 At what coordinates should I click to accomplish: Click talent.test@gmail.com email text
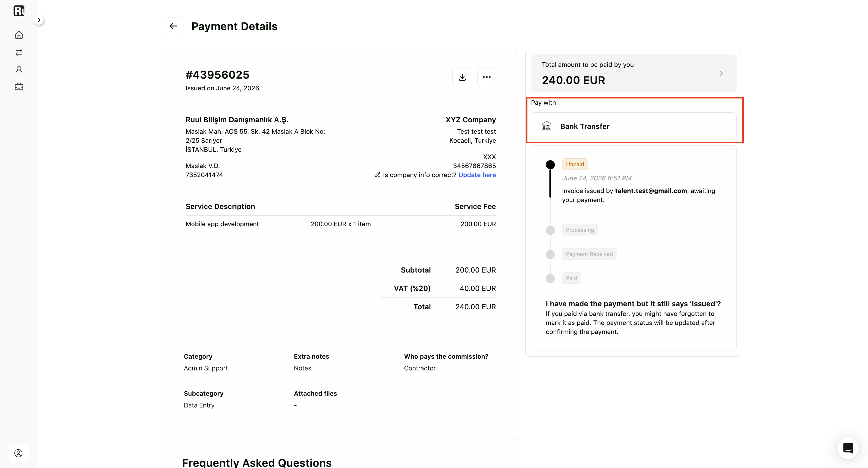[651, 191]
